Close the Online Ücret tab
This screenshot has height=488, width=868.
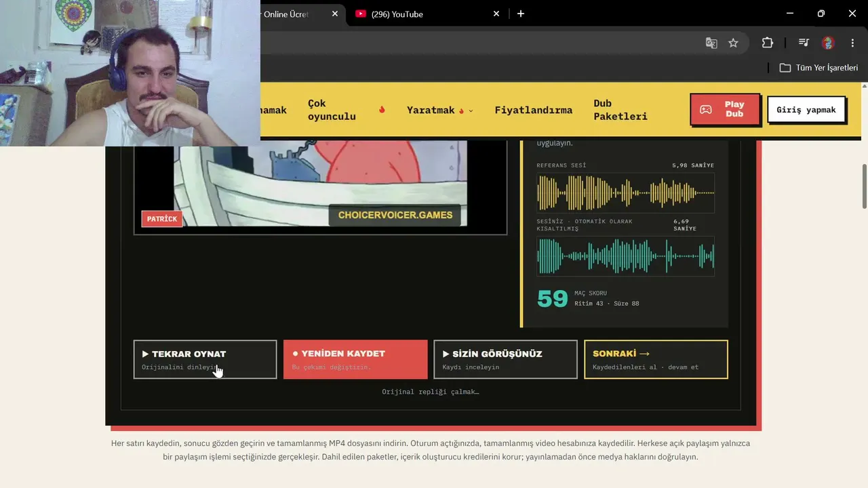tap(335, 14)
